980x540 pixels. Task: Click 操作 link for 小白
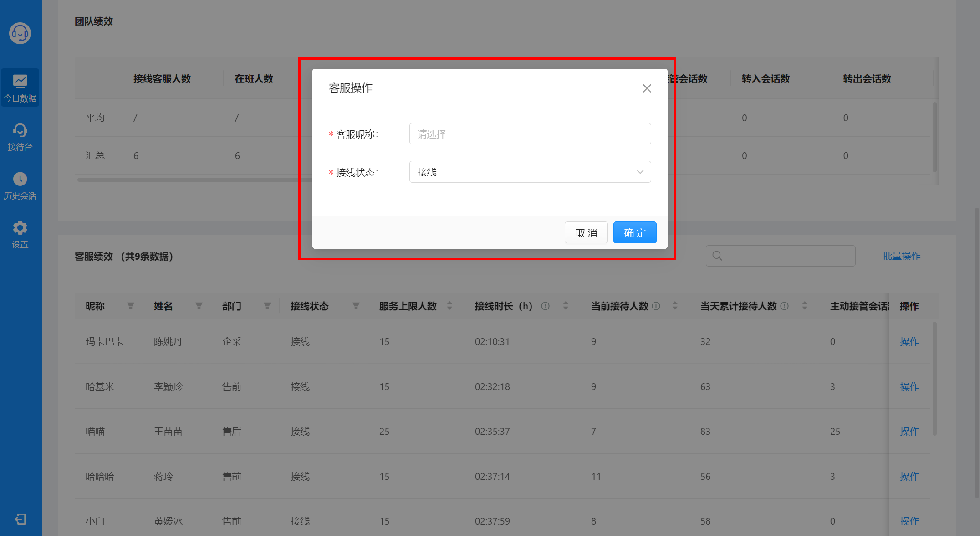(909, 521)
